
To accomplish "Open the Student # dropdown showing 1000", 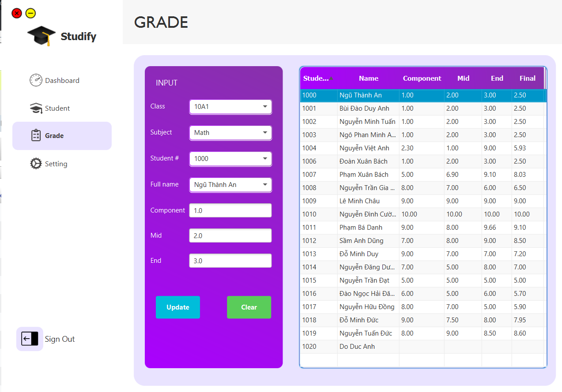I will (x=230, y=159).
